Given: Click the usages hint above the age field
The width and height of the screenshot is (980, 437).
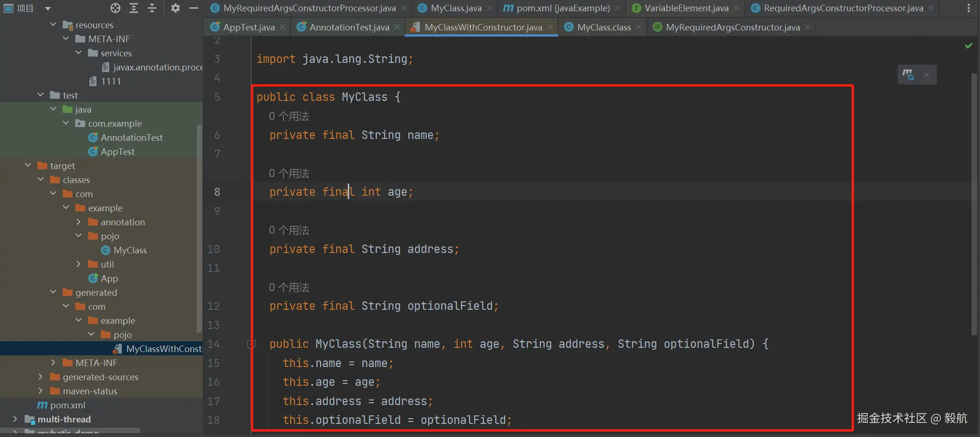Looking at the screenshot, I should click(289, 173).
